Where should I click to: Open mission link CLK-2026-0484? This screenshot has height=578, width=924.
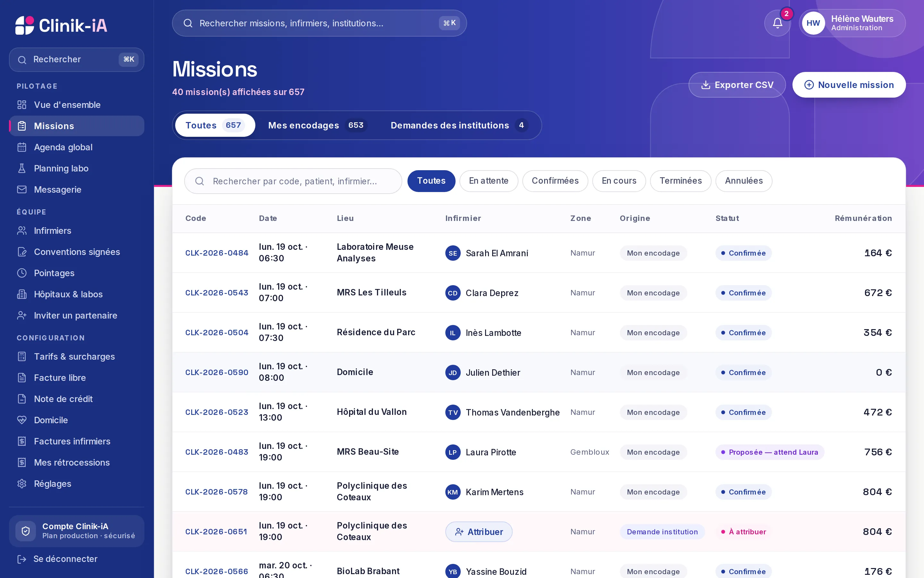point(217,253)
